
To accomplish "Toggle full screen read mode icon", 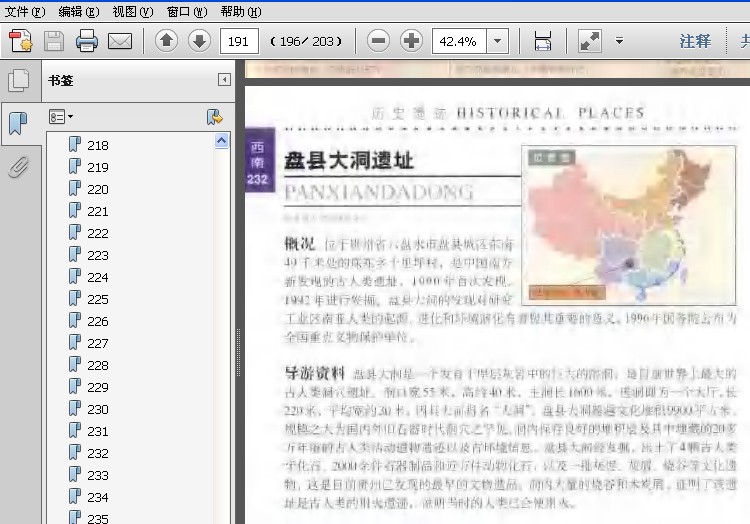I will pyautogui.click(x=590, y=41).
